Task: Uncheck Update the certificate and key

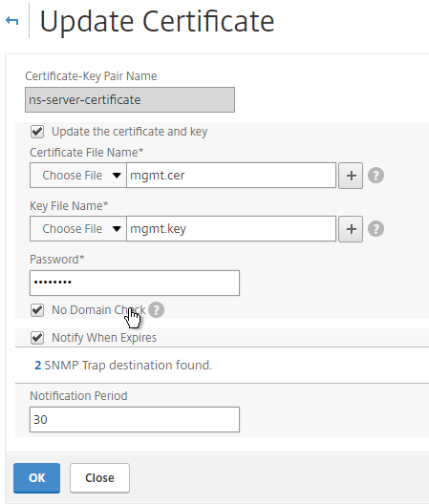Action: point(37,132)
